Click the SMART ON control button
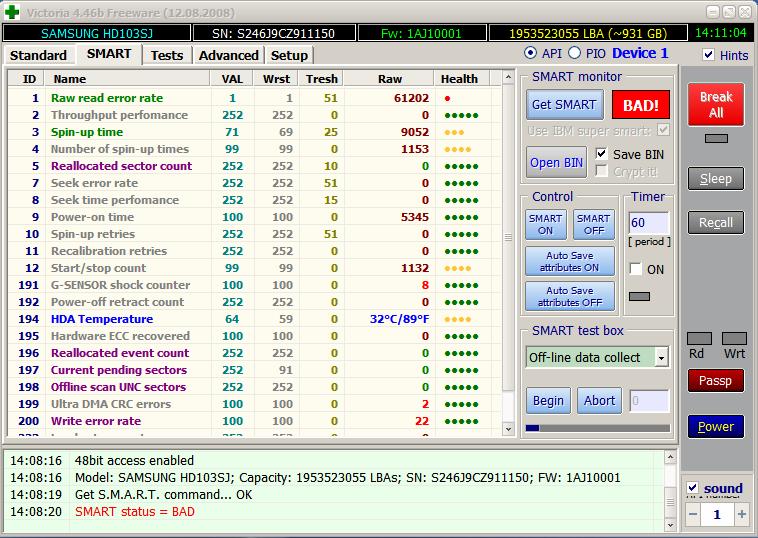This screenshot has height=538, width=758. coord(545,224)
